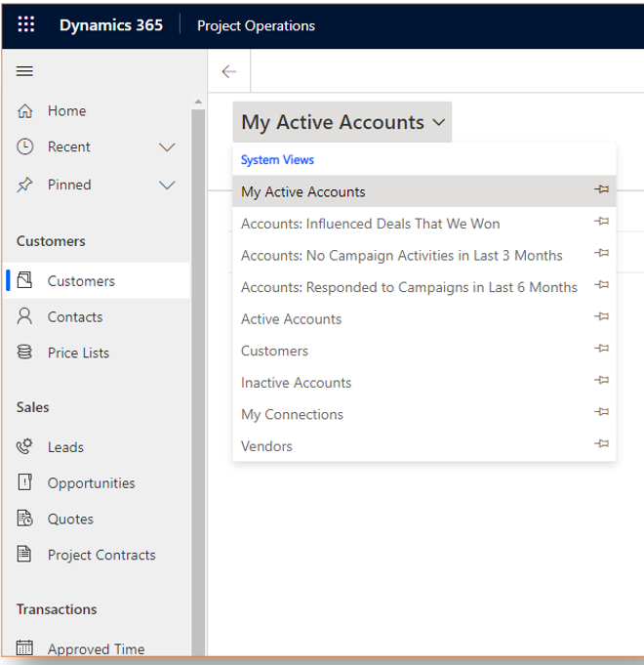Pin the My Active Accounts view as default
This screenshot has height=665, width=644.
click(601, 189)
